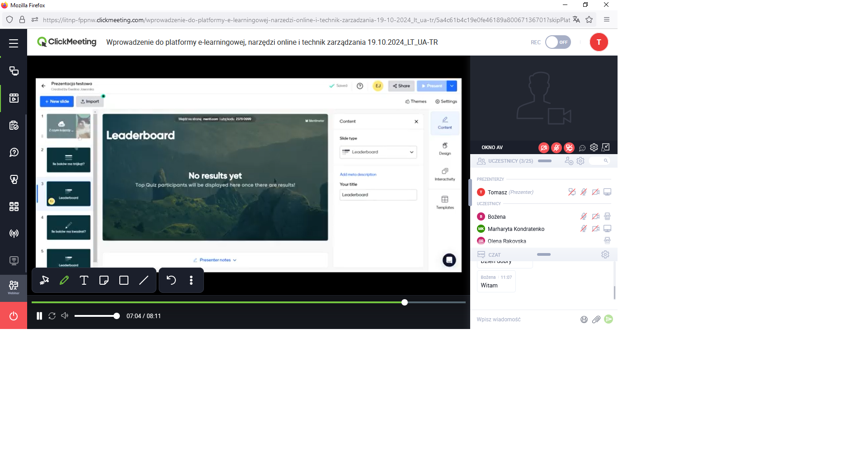Open the Interactivity tab in Mentimeter panel
The width and height of the screenshot is (868, 470).
coord(445,174)
